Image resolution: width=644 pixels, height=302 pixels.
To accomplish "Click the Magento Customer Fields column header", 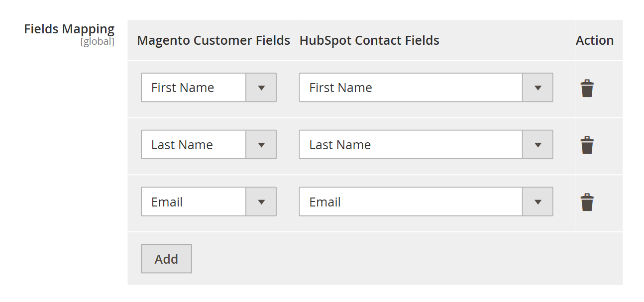I will [x=214, y=40].
